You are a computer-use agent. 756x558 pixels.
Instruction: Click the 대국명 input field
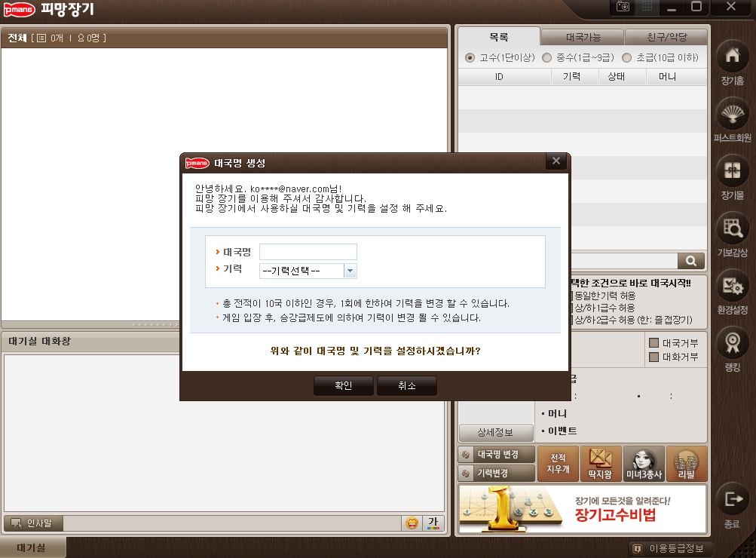click(308, 252)
